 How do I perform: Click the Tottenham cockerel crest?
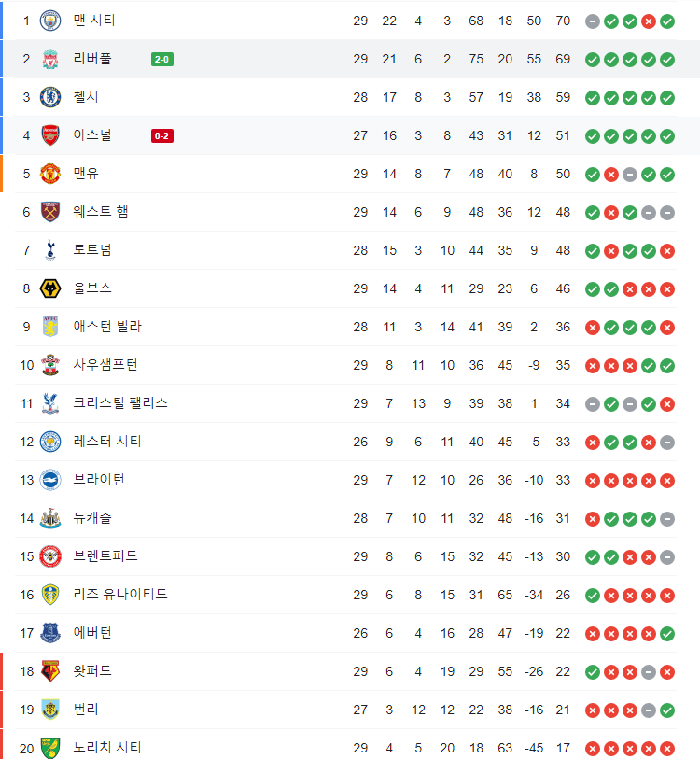click(50, 250)
